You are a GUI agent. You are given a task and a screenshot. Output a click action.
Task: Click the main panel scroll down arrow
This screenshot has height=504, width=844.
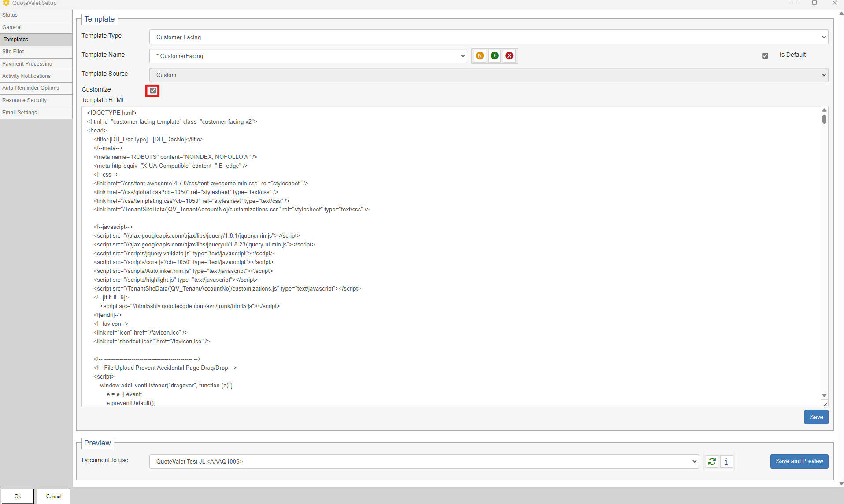[x=841, y=483]
